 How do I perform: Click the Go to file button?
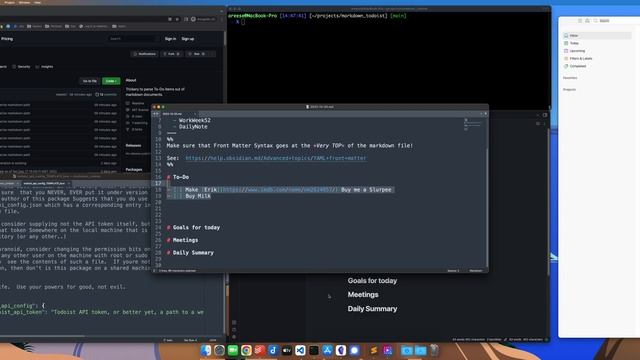coord(90,81)
